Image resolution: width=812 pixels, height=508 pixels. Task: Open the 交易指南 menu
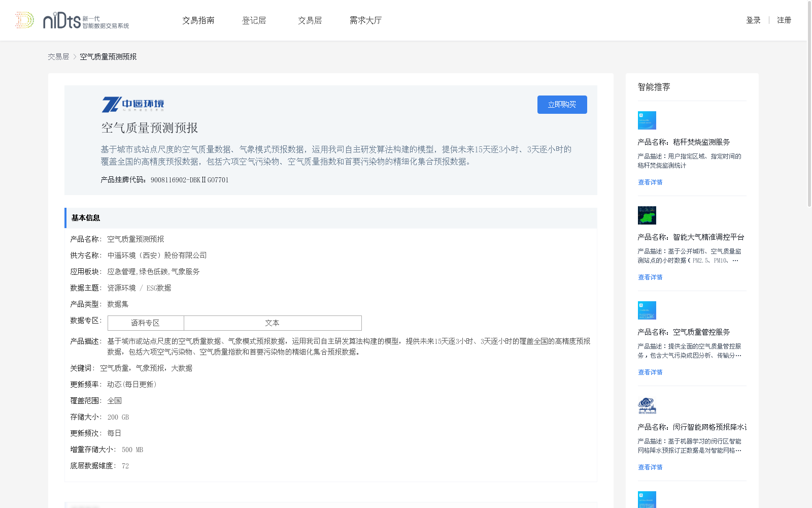point(198,20)
